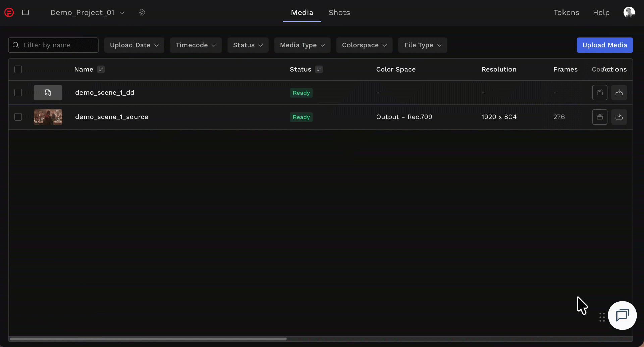The image size is (644, 347).
Task: Focus the Filter by name field
Action: pos(53,45)
